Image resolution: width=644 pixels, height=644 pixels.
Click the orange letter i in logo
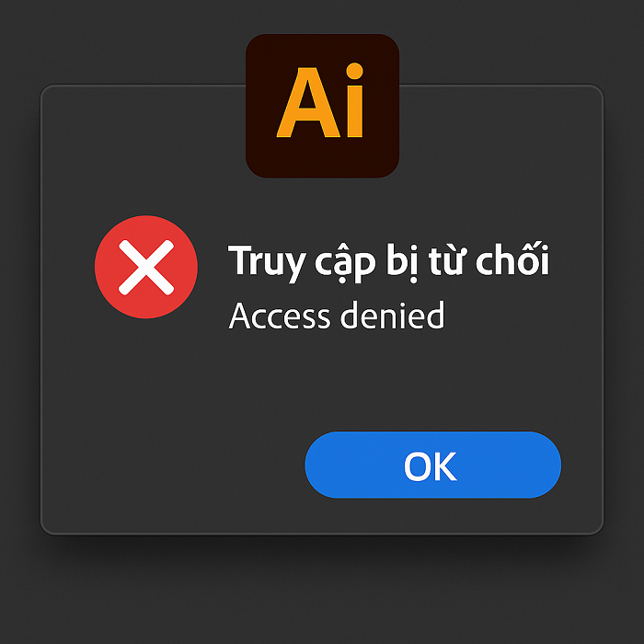[354, 99]
